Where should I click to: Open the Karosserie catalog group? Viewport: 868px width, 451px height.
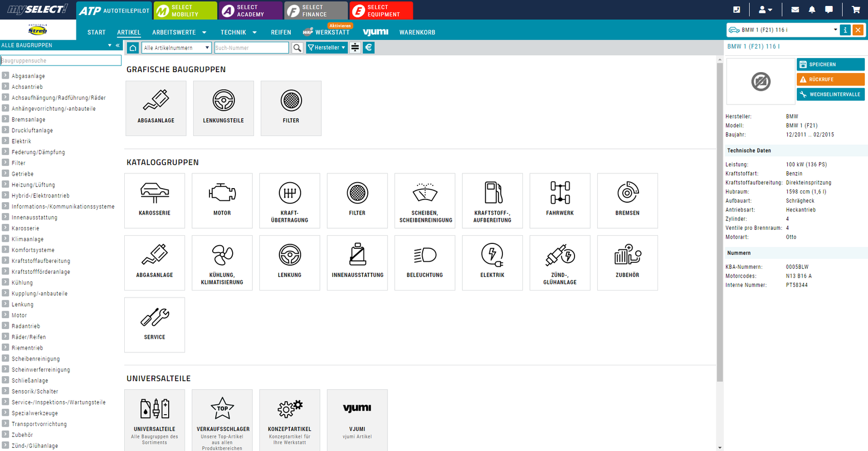[155, 201]
